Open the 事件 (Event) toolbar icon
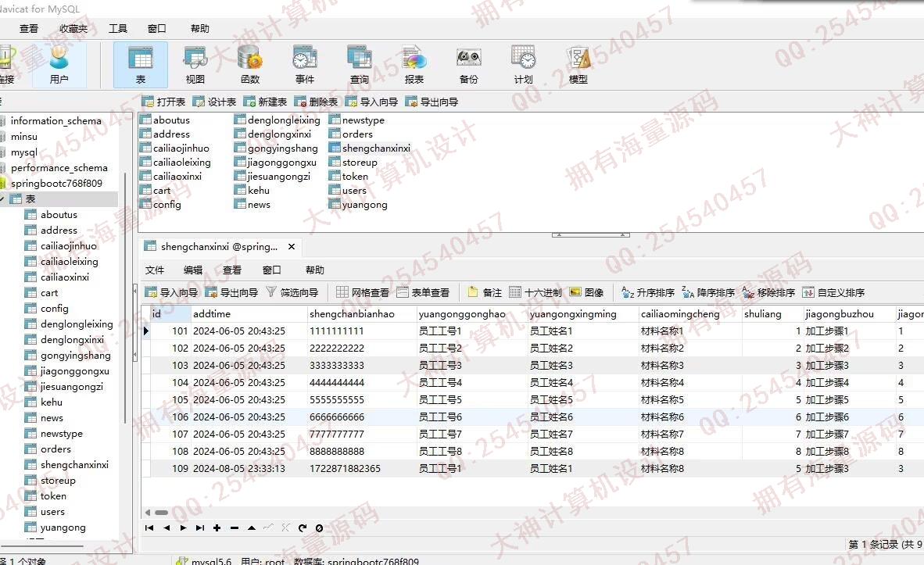The image size is (924, 565). click(305, 64)
